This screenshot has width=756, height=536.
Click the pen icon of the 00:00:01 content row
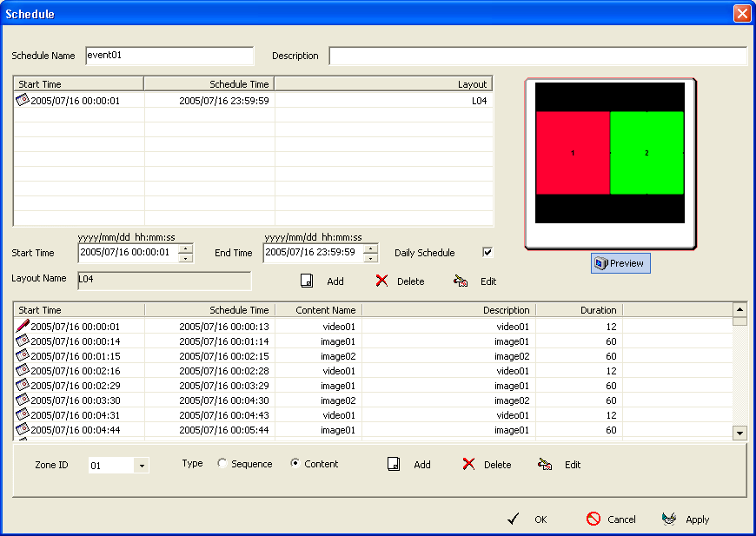(23, 326)
